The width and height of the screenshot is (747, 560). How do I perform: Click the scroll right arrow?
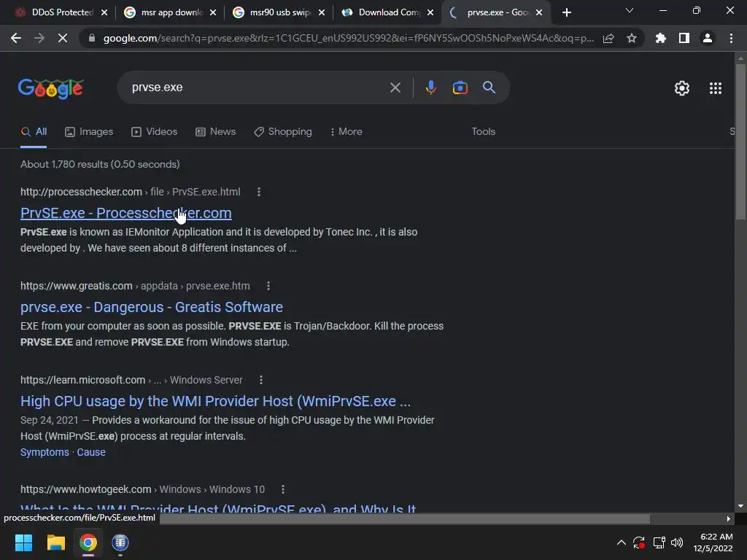pyautogui.click(x=729, y=518)
